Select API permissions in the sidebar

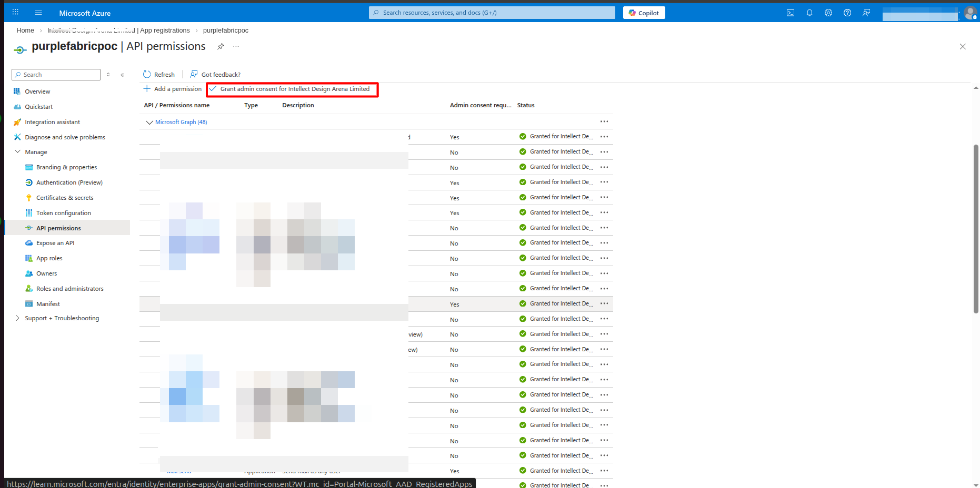(67, 228)
